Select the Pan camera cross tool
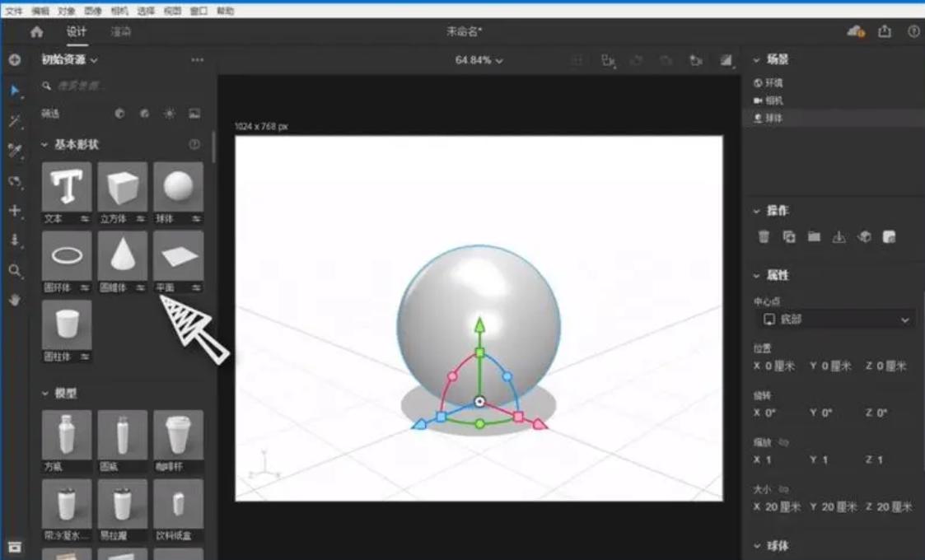This screenshot has height=560, width=925. [15, 211]
